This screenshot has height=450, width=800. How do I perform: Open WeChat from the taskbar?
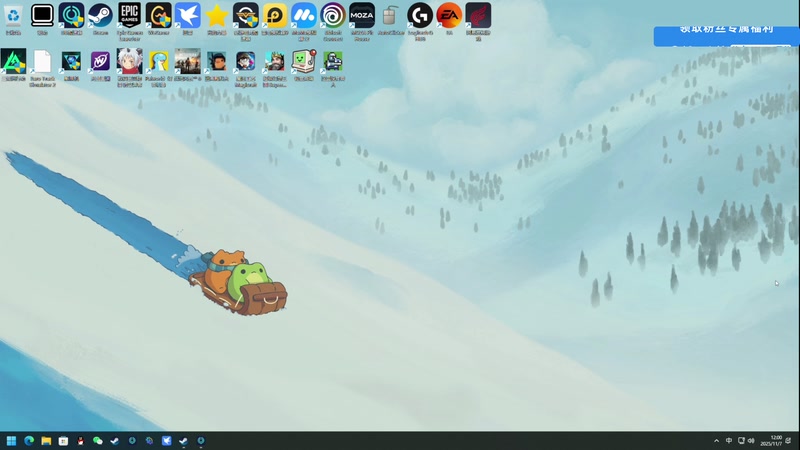(98, 441)
